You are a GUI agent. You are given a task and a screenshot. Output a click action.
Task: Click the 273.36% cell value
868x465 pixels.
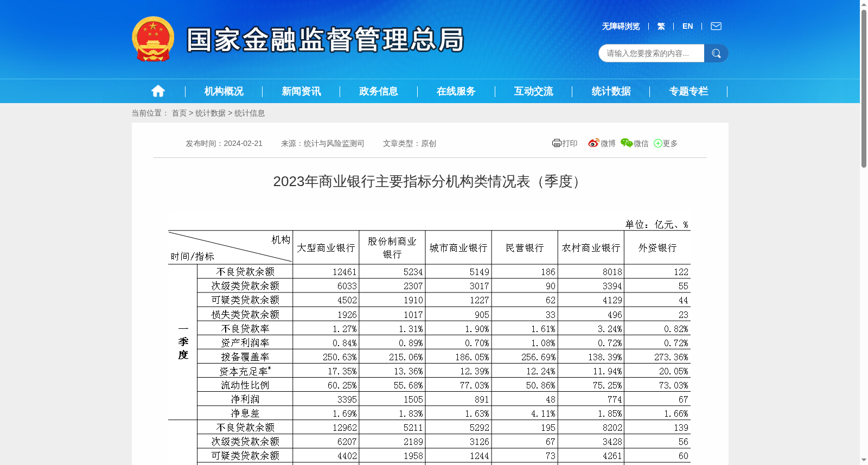671,357
